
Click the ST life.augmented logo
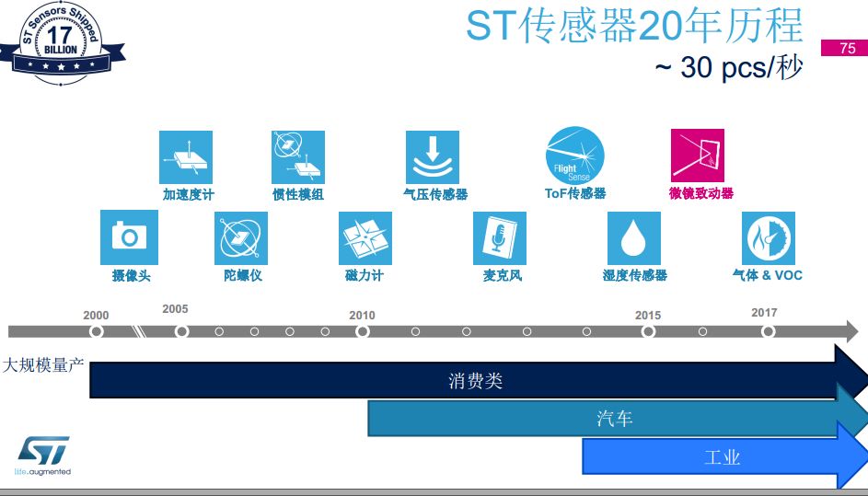tap(43, 456)
